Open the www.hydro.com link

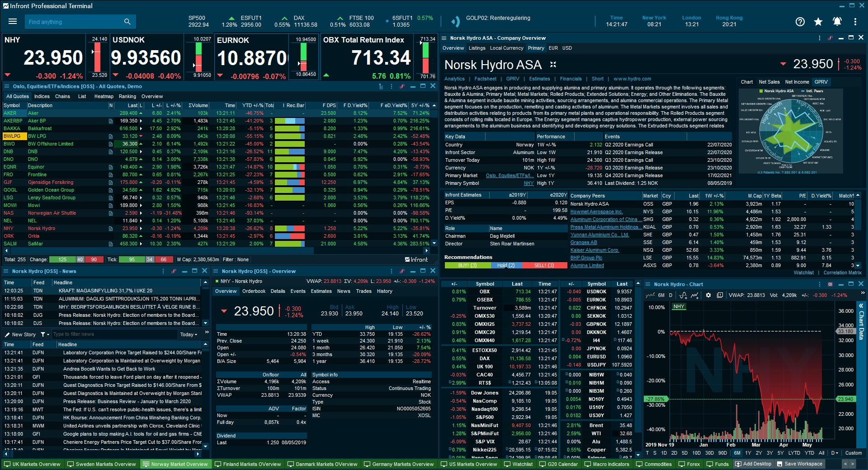click(632, 79)
